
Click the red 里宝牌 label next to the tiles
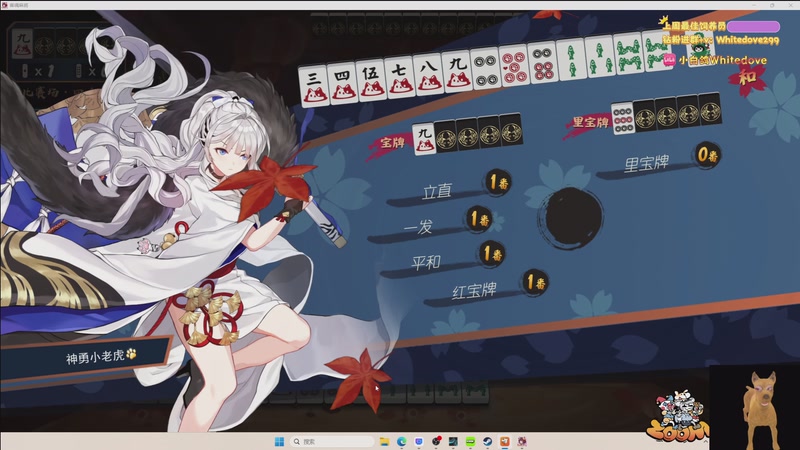coord(590,121)
